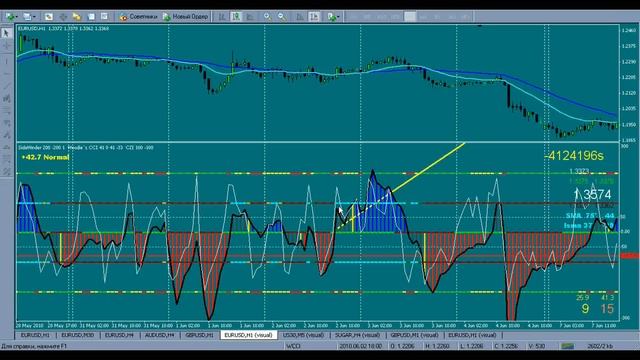
Task: Select the Horizontal Line drawing tool
Action: click(x=7, y=74)
